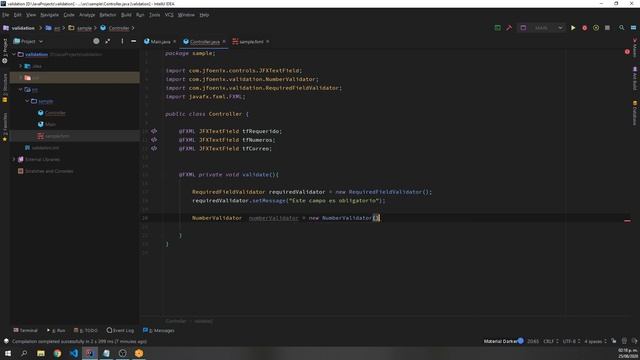Viewport: 640px width, 360px height.
Task: Hide the Project panel with minus icon
Action: 133,41
